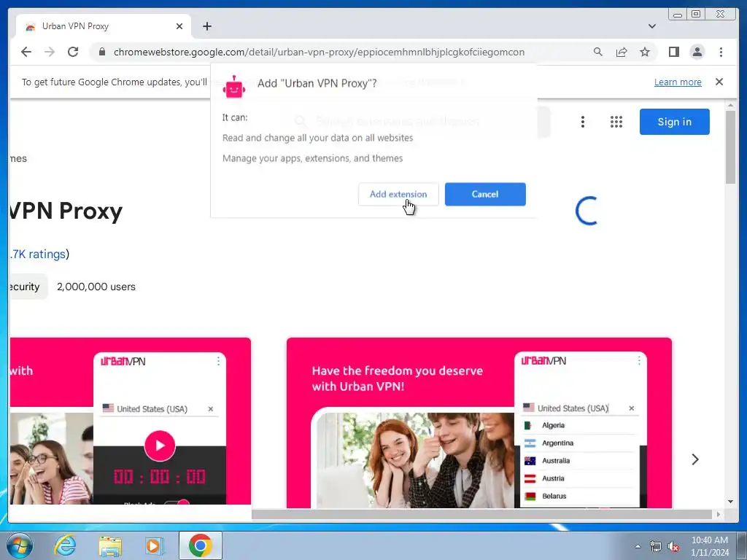Image resolution: width=747 pixels, height=560 pixels.
Task: Show hidden system tray icons
Action: pyautogui.click(x=638, y=546)
